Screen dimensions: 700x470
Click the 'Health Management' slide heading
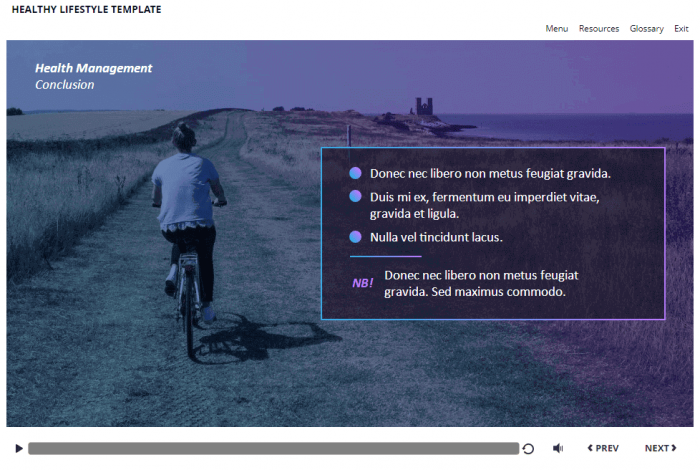(x=93, y=68)
